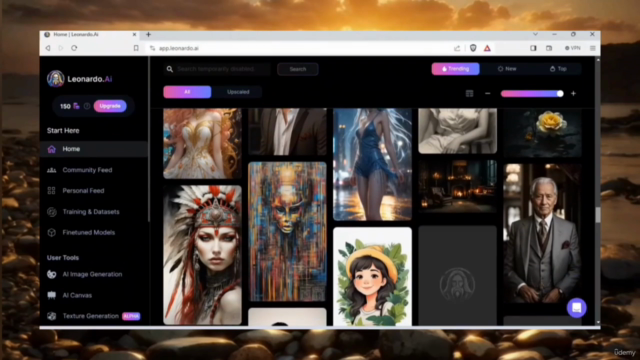
Task: Click the token info help icon
Action: pyautogui.click(x=87, y=106)
